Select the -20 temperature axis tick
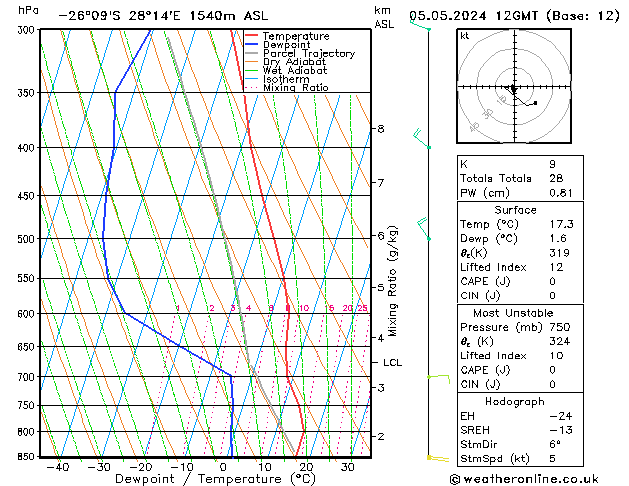629x486 pixels. point(140,467)
